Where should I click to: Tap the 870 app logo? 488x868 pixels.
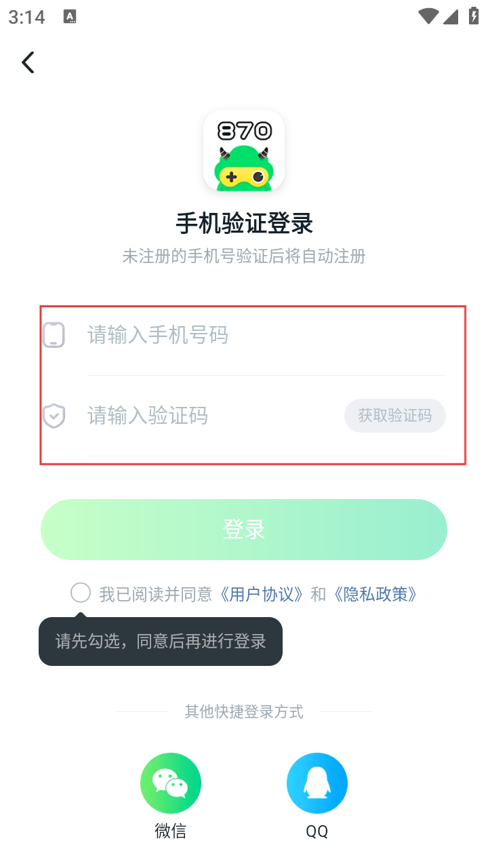[x=244, y=151]
